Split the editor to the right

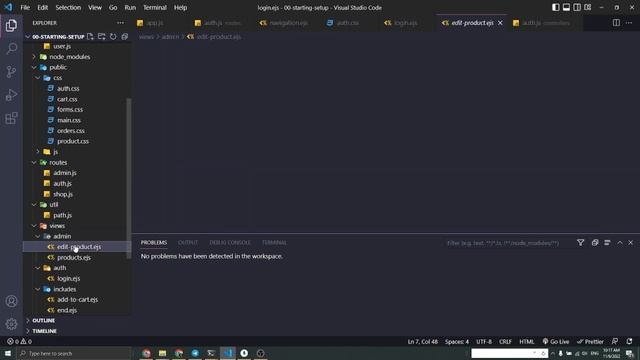coord(616,23)
